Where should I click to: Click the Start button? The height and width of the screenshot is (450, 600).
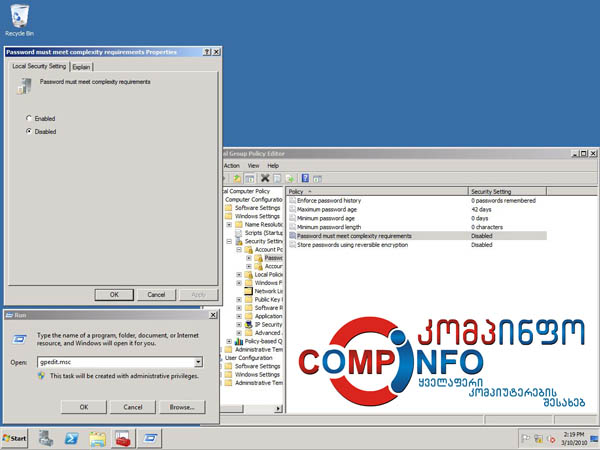coord(15,439)
